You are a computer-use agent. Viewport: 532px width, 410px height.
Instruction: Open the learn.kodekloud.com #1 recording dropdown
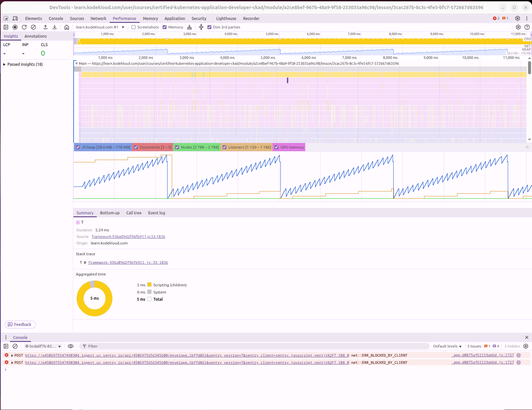[100, 27]
